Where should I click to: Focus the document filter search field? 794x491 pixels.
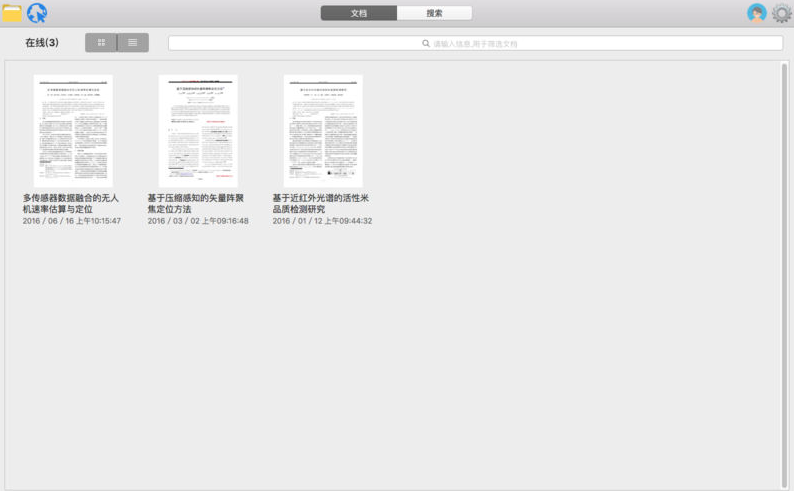(475, 43)
